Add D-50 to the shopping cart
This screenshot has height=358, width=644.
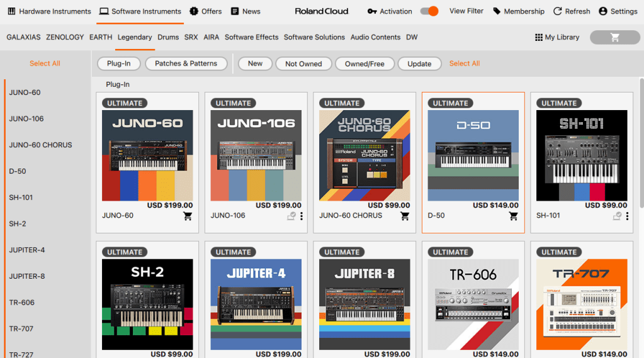coord(513,216)
